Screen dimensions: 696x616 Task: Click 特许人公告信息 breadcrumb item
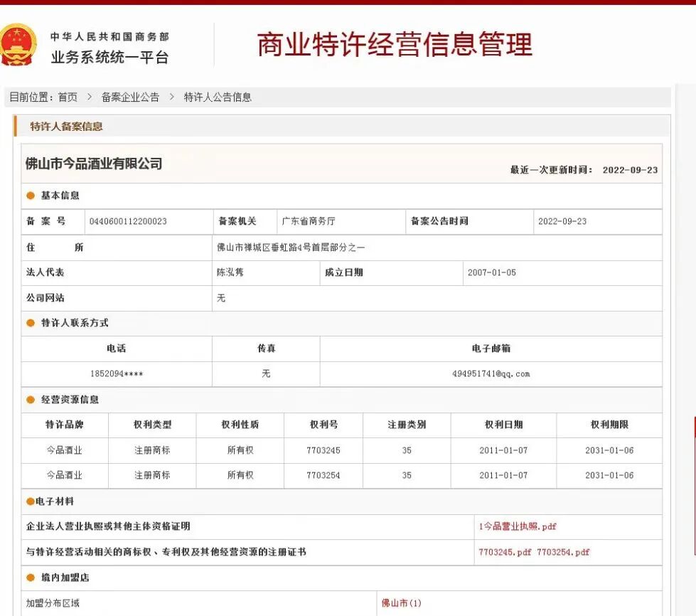[x=218, y=97]
